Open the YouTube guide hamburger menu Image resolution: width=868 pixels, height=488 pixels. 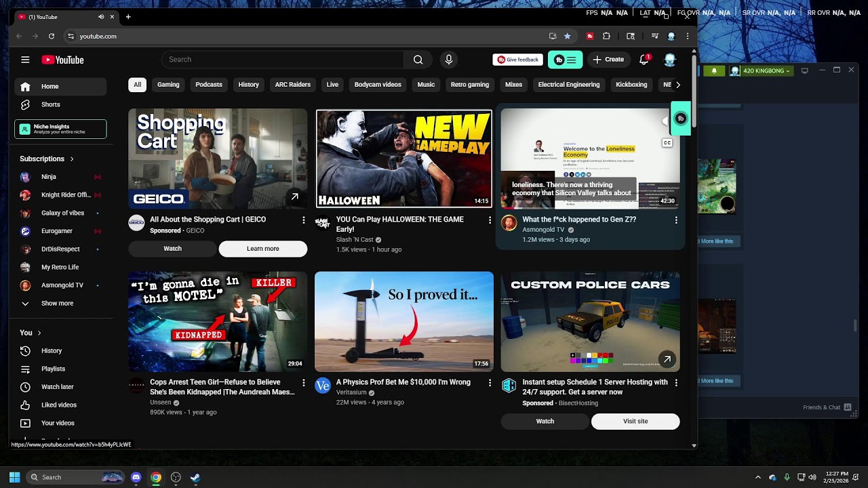click(25, 60)
